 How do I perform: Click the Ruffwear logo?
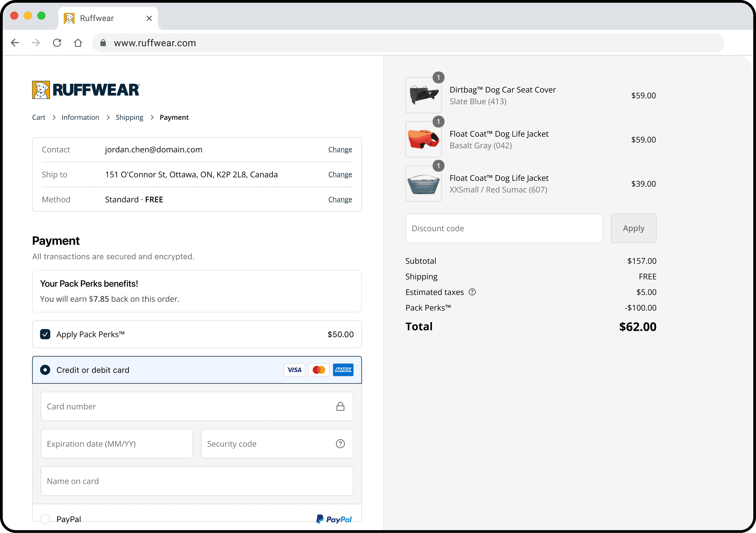pos(86,90)
